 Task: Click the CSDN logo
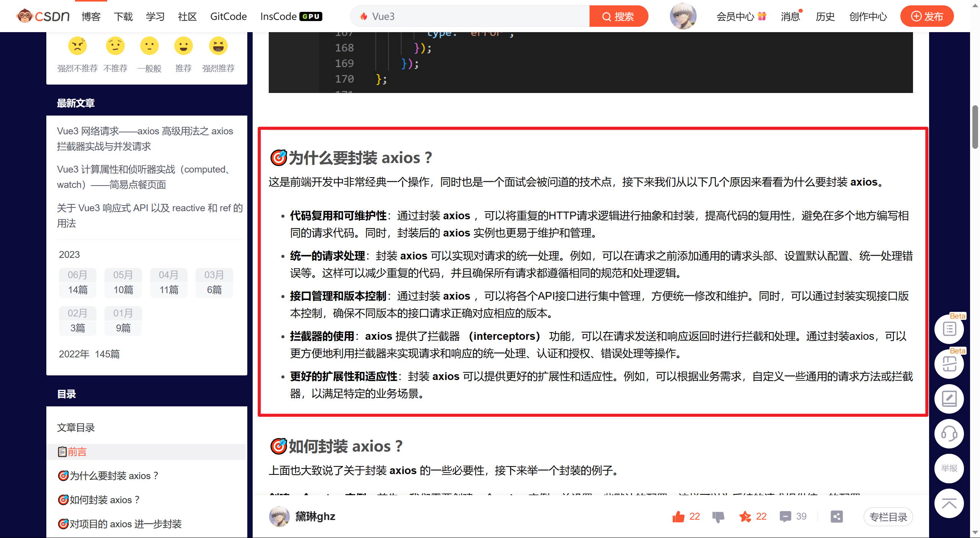tap(43, 16)
